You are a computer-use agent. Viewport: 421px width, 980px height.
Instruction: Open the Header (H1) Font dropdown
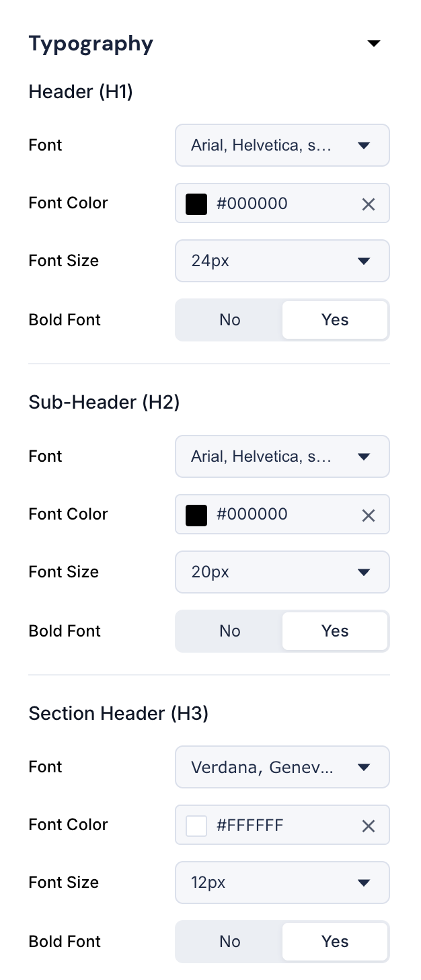pyautogui.click(x=282, y=145)
